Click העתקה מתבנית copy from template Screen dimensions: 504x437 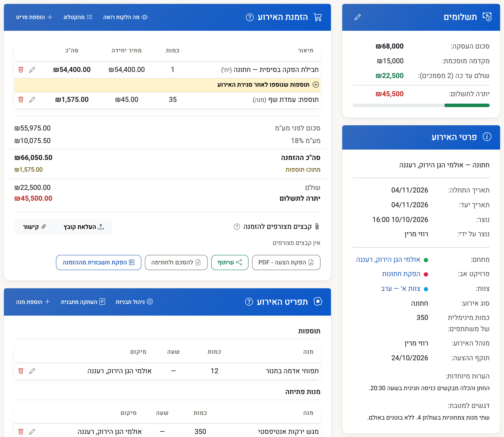point(83,302)
